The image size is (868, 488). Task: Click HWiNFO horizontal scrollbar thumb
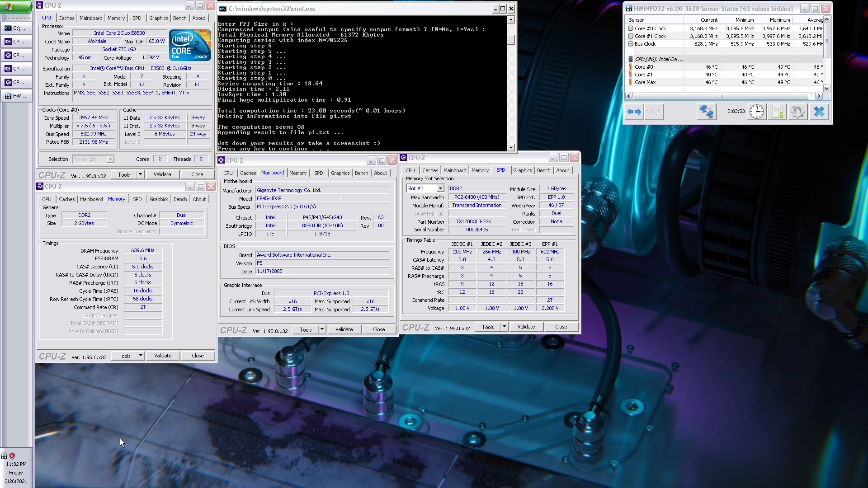click(721, 96)
